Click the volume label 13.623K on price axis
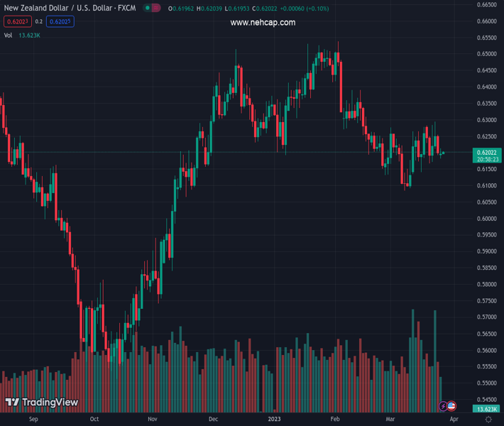The width and height of the screenshot is (504, 426). pyautogui.click(x=486, y=409)
